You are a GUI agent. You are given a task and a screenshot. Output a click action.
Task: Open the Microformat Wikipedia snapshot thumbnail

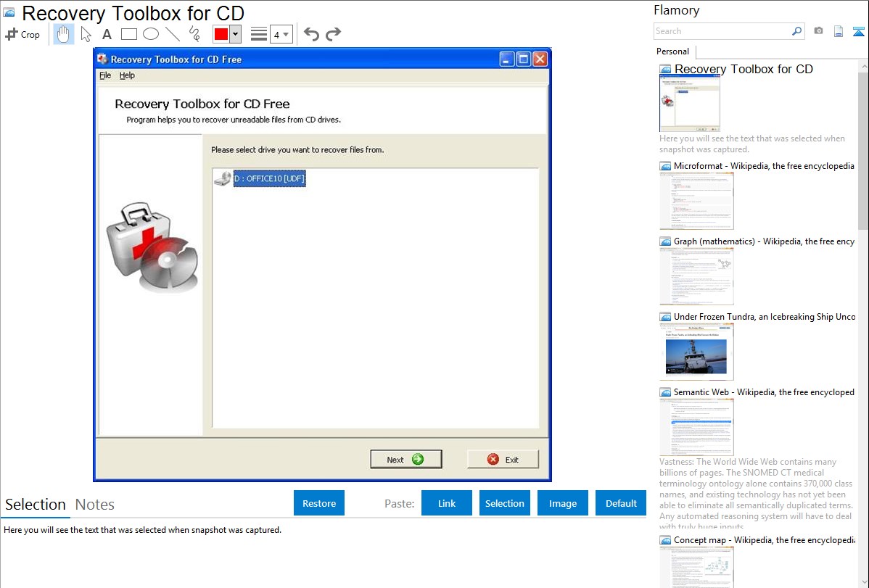696,201
